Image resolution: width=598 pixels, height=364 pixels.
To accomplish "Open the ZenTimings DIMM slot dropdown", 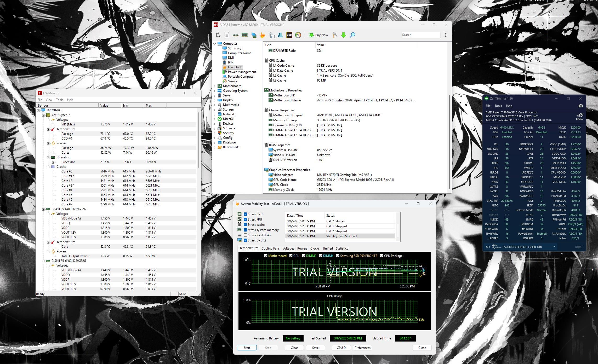I will (x=554, y=247).
